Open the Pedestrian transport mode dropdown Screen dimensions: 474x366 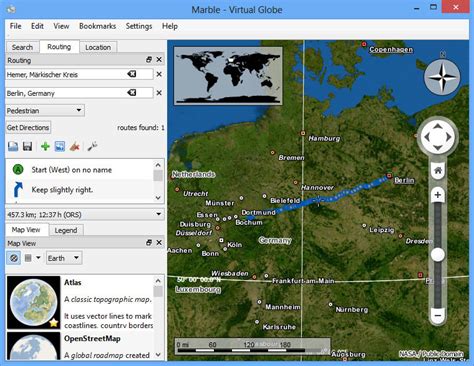(45, 110)
